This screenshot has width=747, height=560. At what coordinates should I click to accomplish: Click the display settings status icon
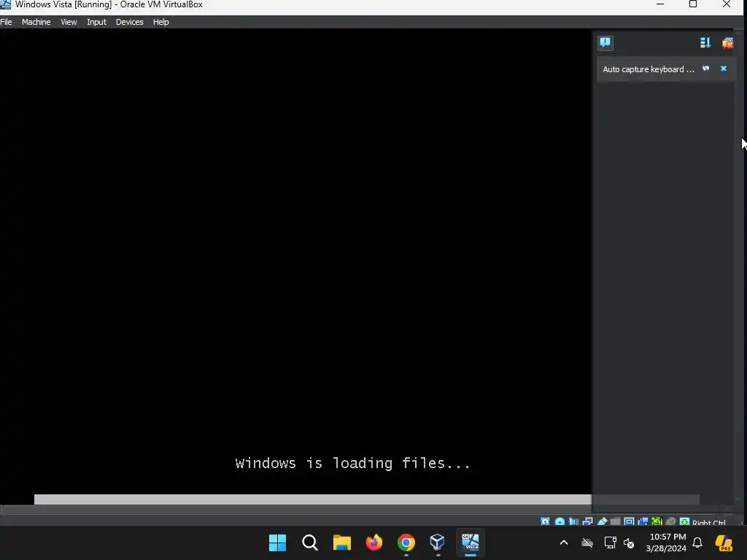pyautogui.click(x=630, y=521)
